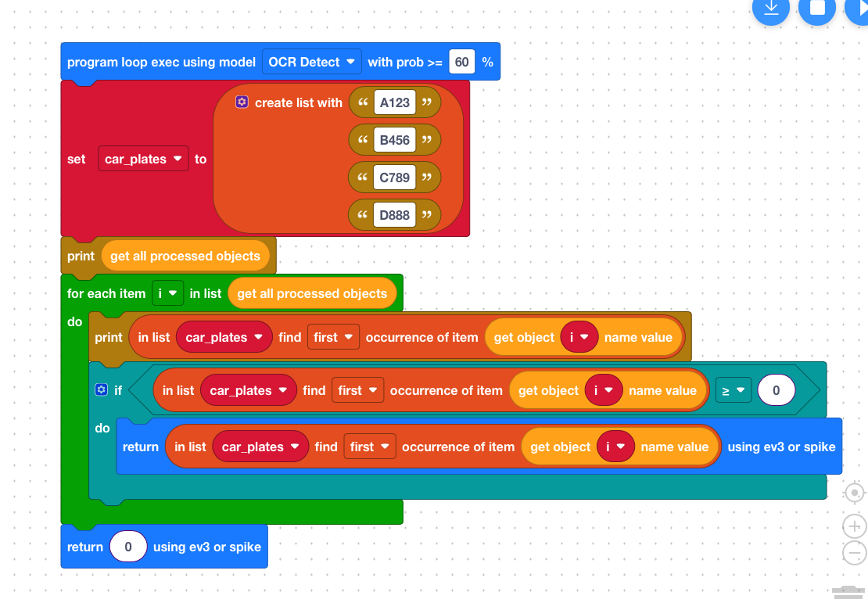Image resolution: width=868 pixels, height=599 pixels.
Task: Open 'first' dropdown in inner return block
Action: click(x=370, y=447)
